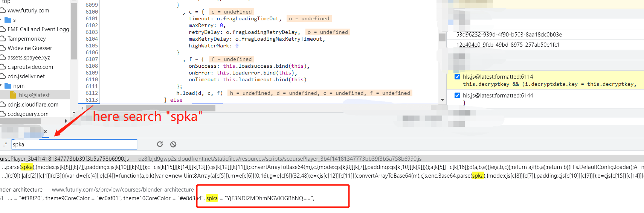Image resolution: width=644 pixels, height=213 pixels.
Task: Uncheck breakpoint at hls.js@latest:formatted:6114
Action: (457, 76)
